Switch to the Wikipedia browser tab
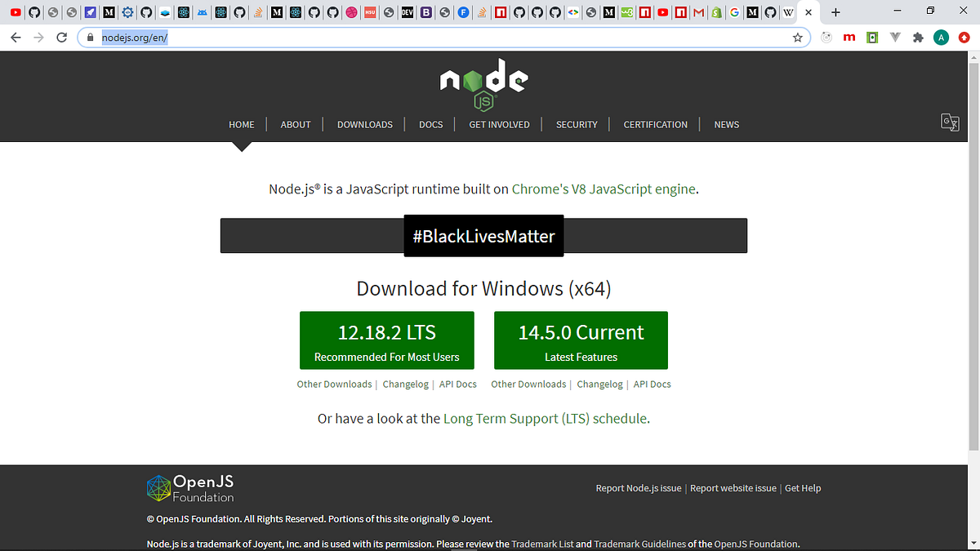Screen dimensions: 980x551 click(788, 11)
